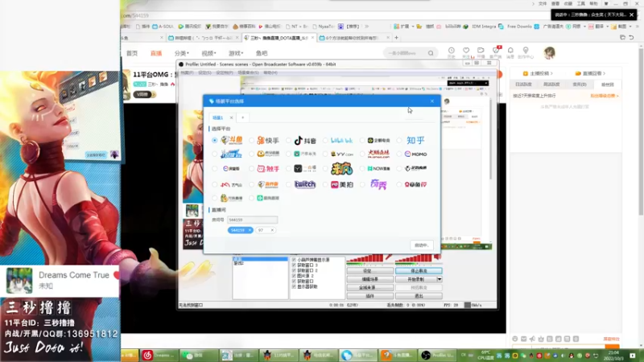The height and width of the screenshot is (362, 644).
Task: Click the Douyin TikTok logo
Action: click(305, 140)
